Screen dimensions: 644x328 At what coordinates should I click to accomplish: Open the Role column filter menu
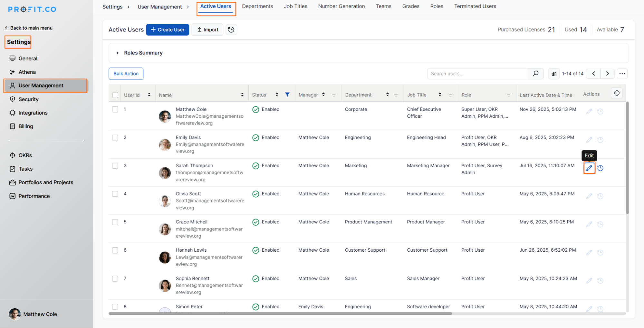[x=508, y=95]
